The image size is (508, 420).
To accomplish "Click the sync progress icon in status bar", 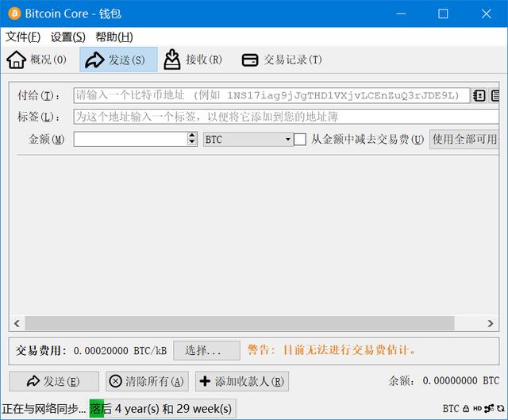I will point(501,409).
